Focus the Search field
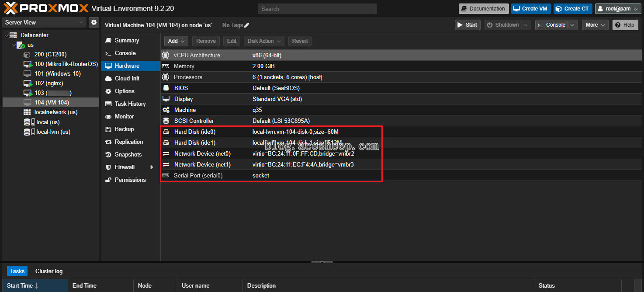 pyautogui.click(x=318, y=9)
